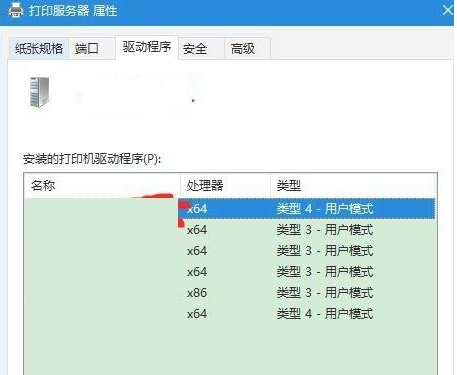This screenshot has height=375, width=457.
Task: Click the server tower icon
Action: pos(39,92)
